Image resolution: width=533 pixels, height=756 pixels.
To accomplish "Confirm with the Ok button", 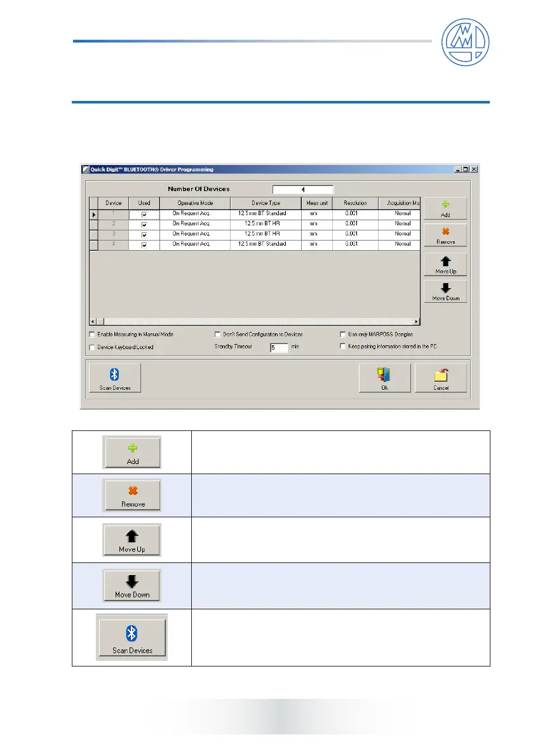I will (x=385, y=378).
